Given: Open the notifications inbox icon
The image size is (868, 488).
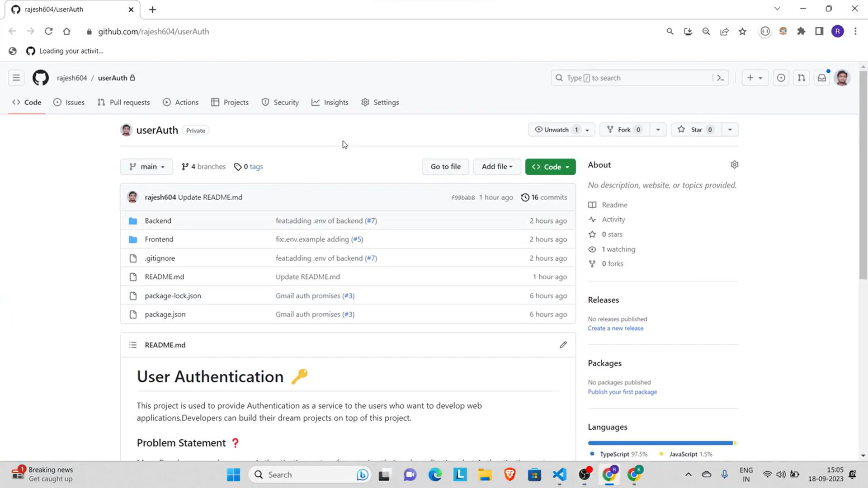Looking at the screenshot, I should [x=822, y=78].
